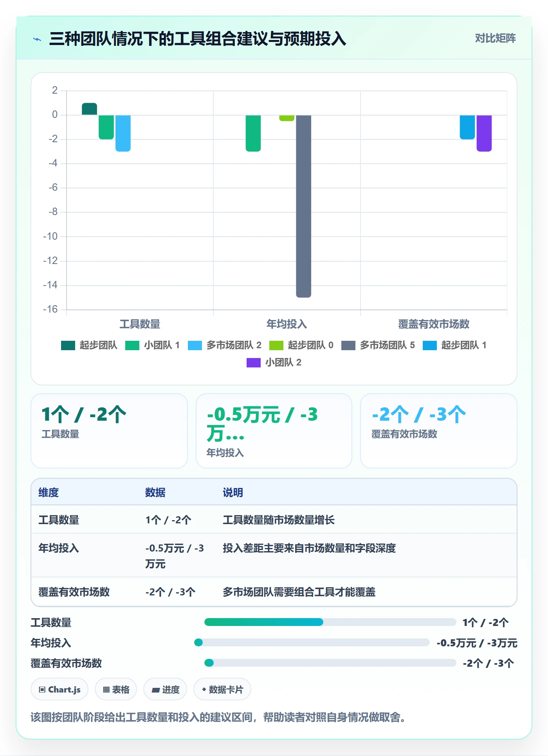Click the table cell "工具数量随市场数量增长"
548x756 pixels.
[x=279, y=520]
